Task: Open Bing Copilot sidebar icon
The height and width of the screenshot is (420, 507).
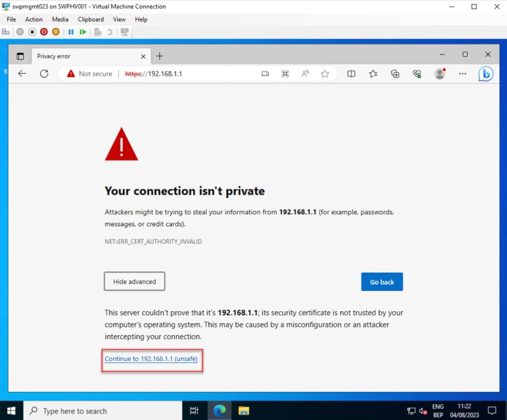Action: (486, 74)
